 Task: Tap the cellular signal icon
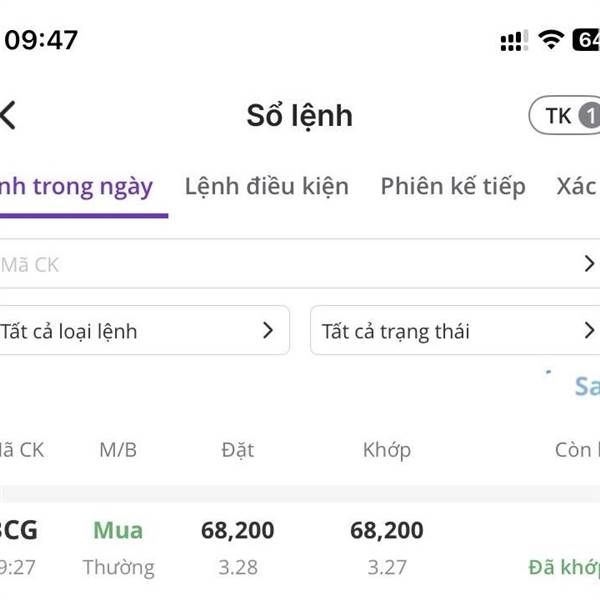(x=514, y=41)
